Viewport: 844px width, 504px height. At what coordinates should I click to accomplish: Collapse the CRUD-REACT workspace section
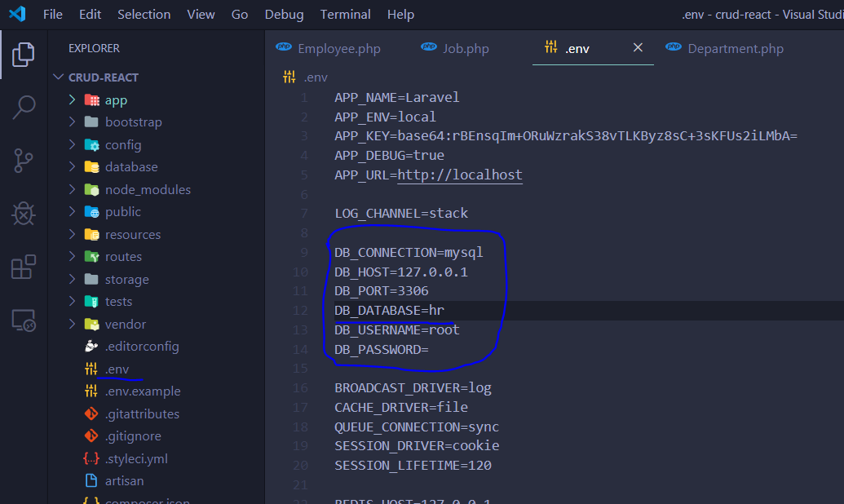tap(58, 76)
